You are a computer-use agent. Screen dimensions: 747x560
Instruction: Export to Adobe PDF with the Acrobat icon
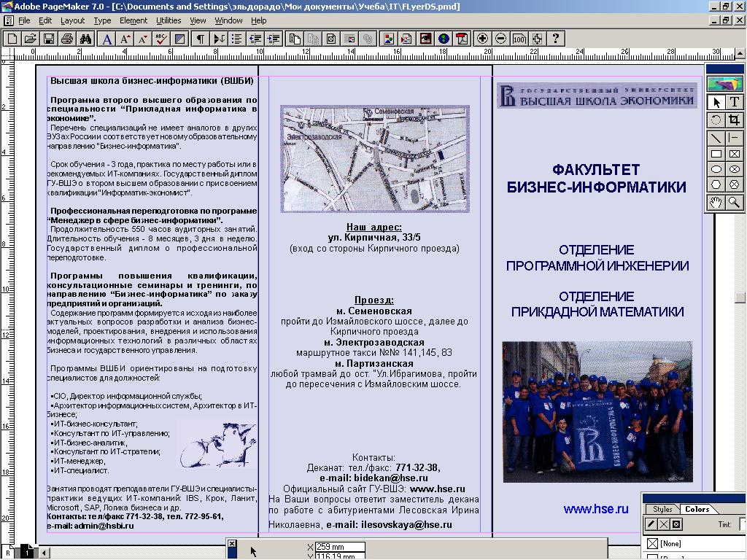click(x=462, y=39)
